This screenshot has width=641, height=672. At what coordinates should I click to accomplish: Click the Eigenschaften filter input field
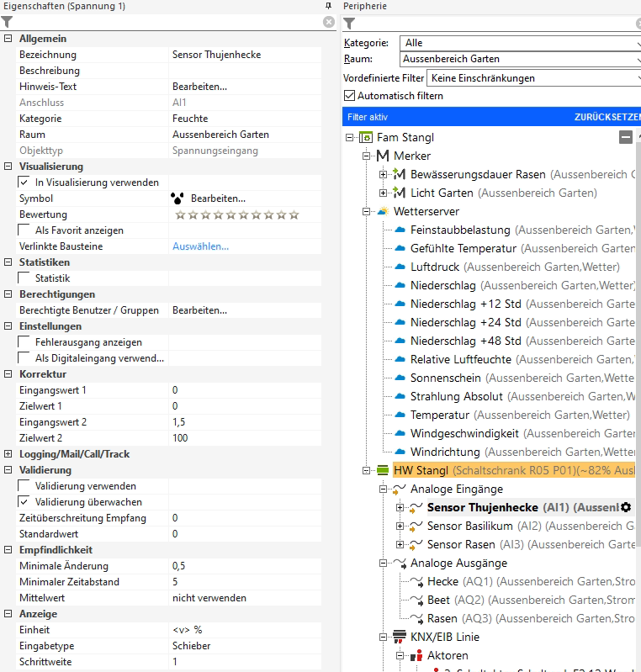pos(167,22)
